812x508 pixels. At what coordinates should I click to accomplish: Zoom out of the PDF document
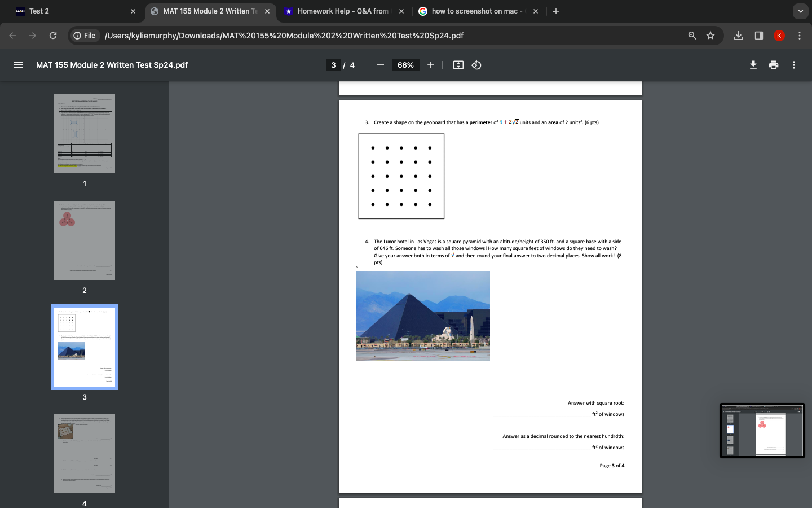coord(381,65)
